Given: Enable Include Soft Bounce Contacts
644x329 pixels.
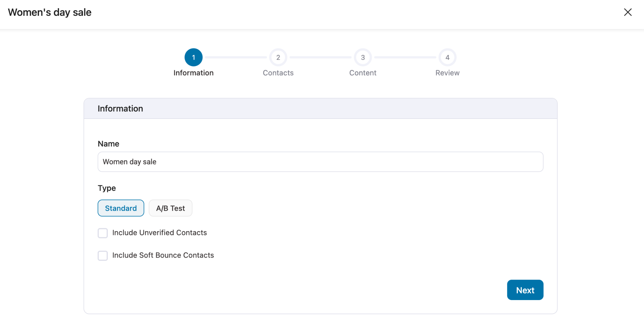Looking at the screenshot, I should (x=103, y=255).
